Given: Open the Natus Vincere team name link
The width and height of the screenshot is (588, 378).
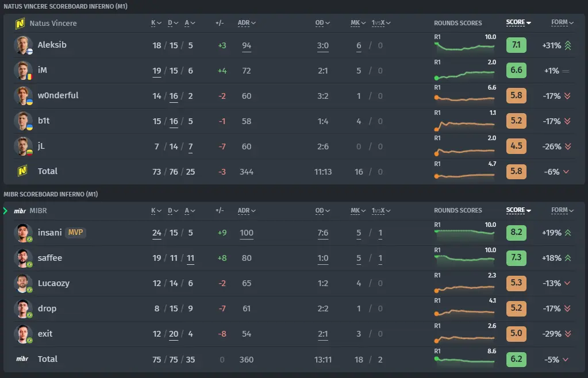Looking at the screenshot, I should coord(53,23).
